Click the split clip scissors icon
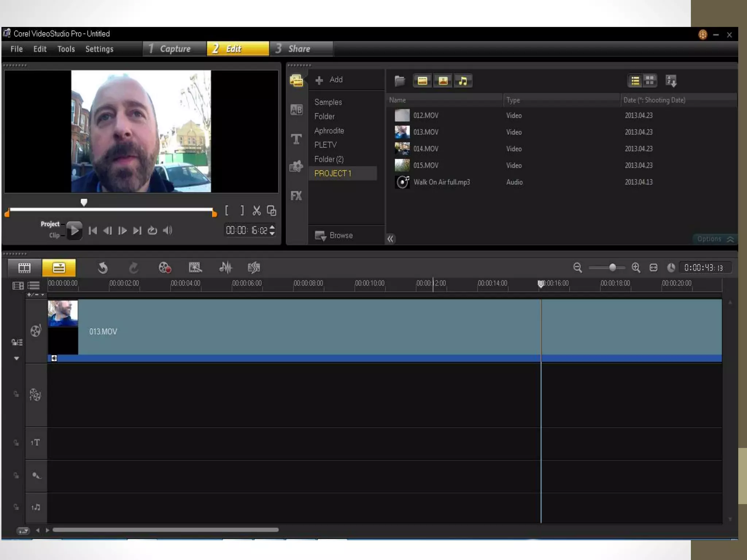The image size is (747, 560). click(x=256, y=211)
